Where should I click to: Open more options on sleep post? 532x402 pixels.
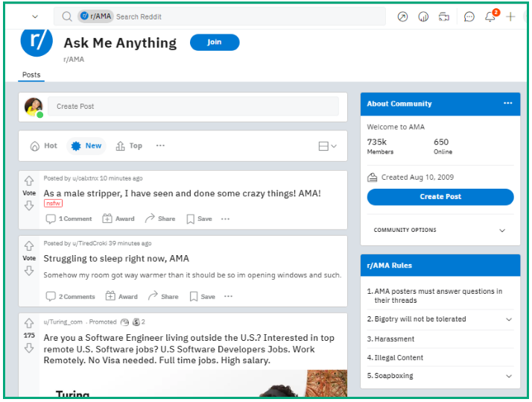click(228, 296)
